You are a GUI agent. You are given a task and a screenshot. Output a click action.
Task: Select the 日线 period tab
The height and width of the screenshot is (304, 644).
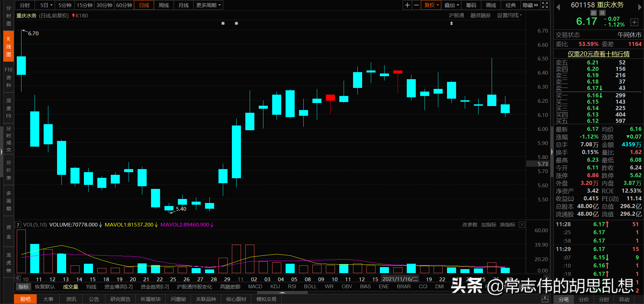[x=144, y=5]
